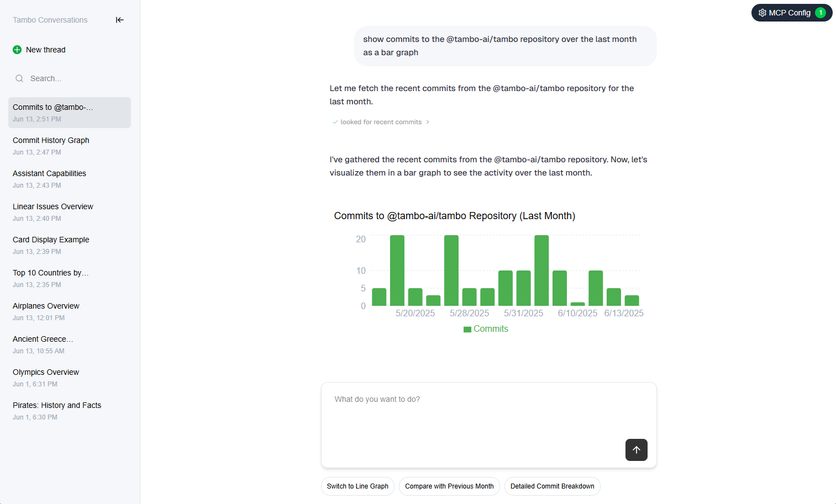
Task: Choose Detailed Commit Breakdown suggestion
Action: pos(552,486)
